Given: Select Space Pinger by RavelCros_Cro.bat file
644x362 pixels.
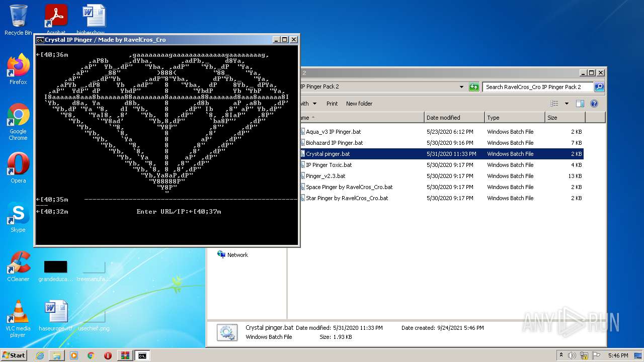Looking at the screenshot, I should click(349, 187).
